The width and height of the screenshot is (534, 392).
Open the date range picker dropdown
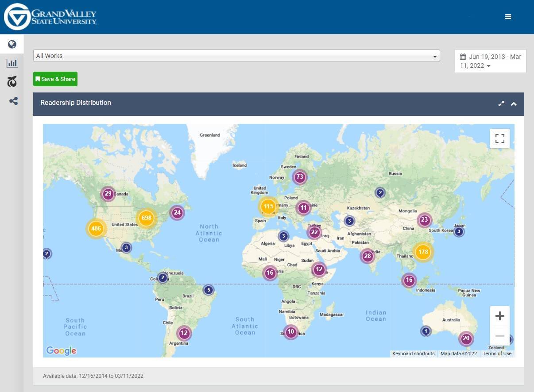coord(490,61)
